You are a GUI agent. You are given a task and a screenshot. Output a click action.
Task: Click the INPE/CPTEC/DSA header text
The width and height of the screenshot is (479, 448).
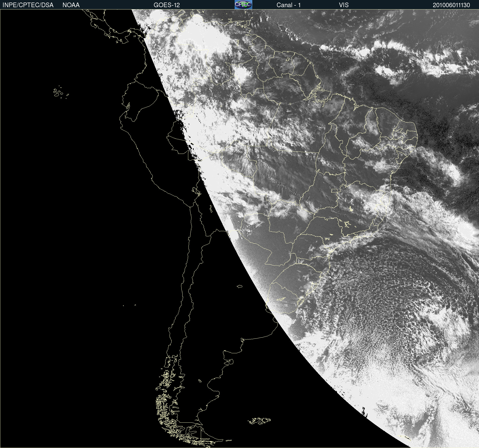coord(28,5)
